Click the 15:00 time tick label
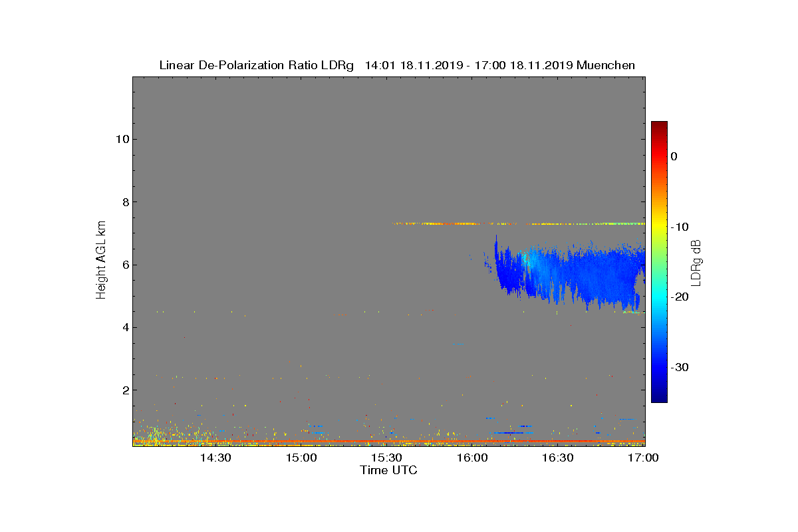798x532 pixels. click(301, 458)
